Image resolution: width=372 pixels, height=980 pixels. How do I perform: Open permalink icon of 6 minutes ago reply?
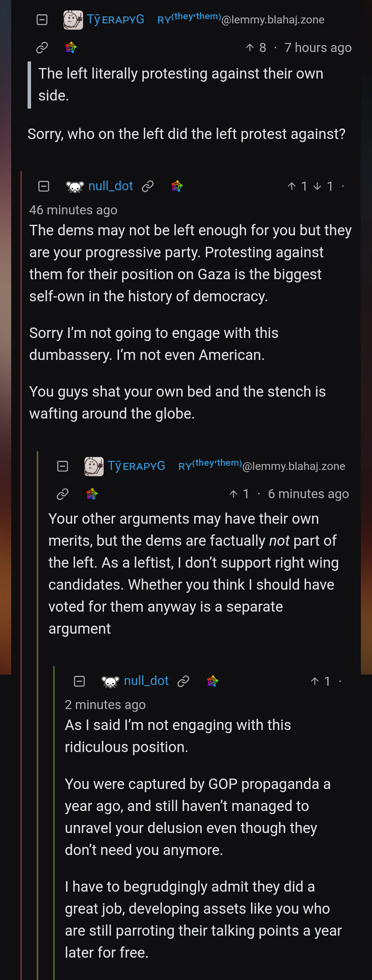(63, 494)
